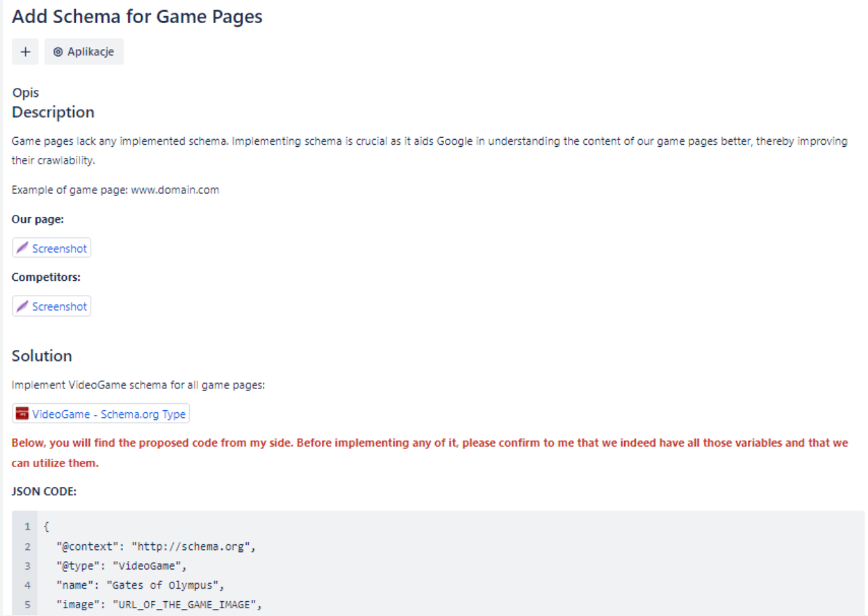The image size is (868, 616).
Task: Click the issue title Add Schema for Game Pages
Action: (137, 16)
